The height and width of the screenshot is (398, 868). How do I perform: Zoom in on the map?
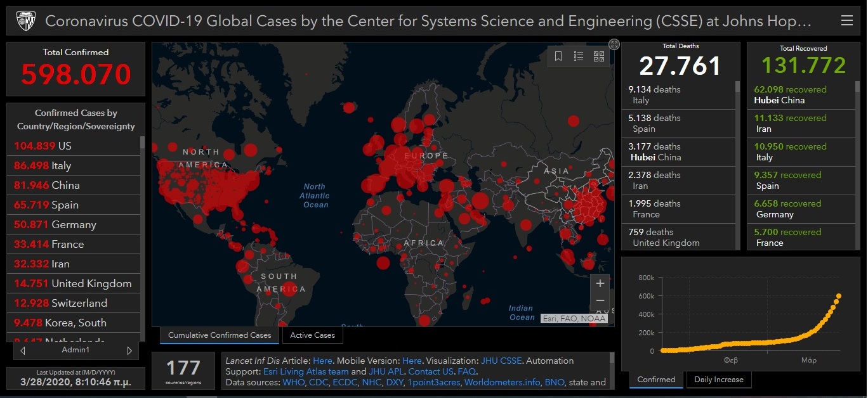(x=600, y=284)
